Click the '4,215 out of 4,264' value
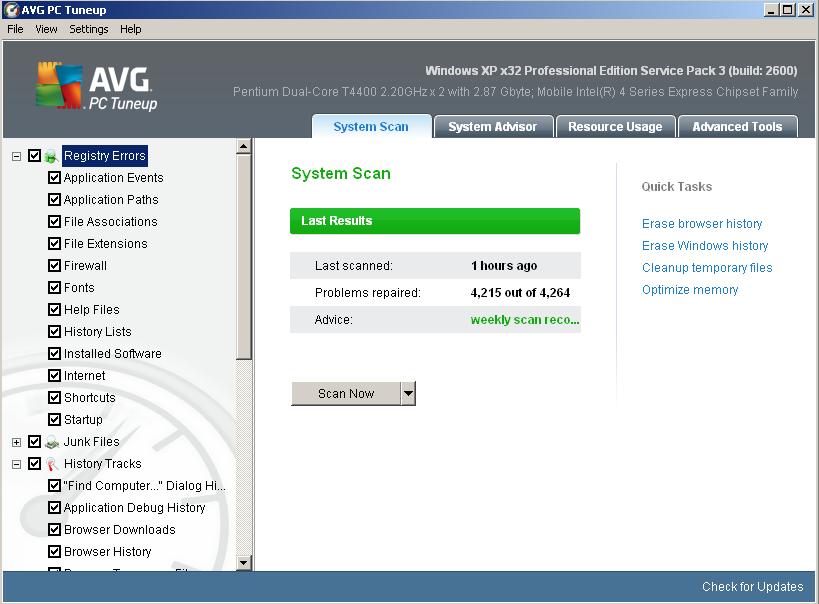Screen dimensions: 819x604 pos(520,293)
